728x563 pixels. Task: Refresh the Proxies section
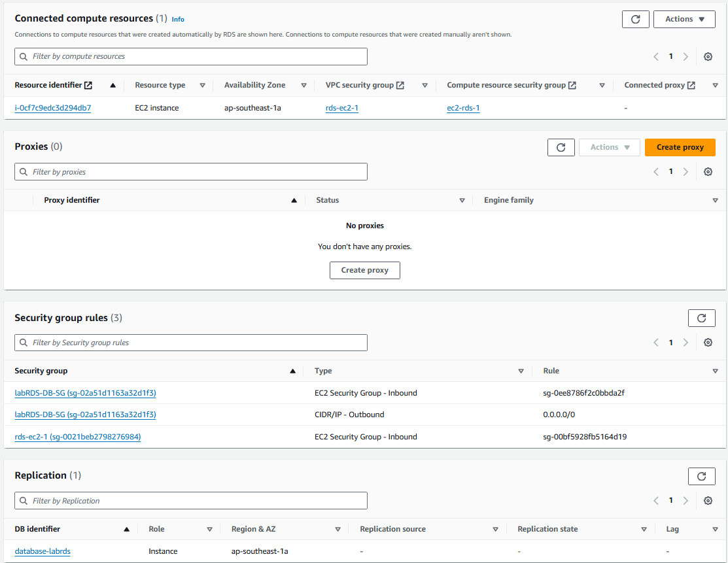click(561, 147)
